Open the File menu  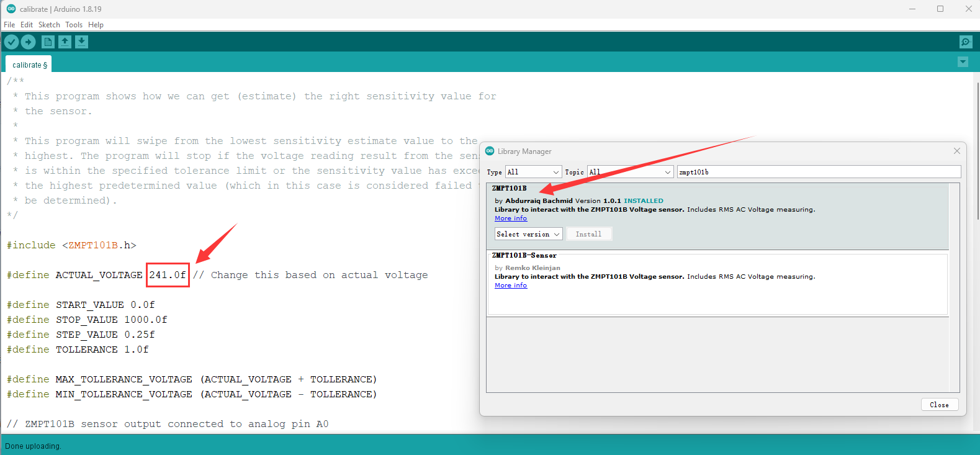click(9, 25)
